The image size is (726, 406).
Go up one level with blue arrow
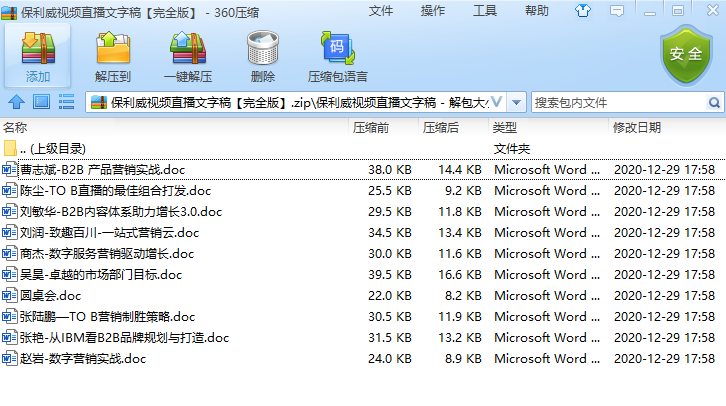point(16,102)
